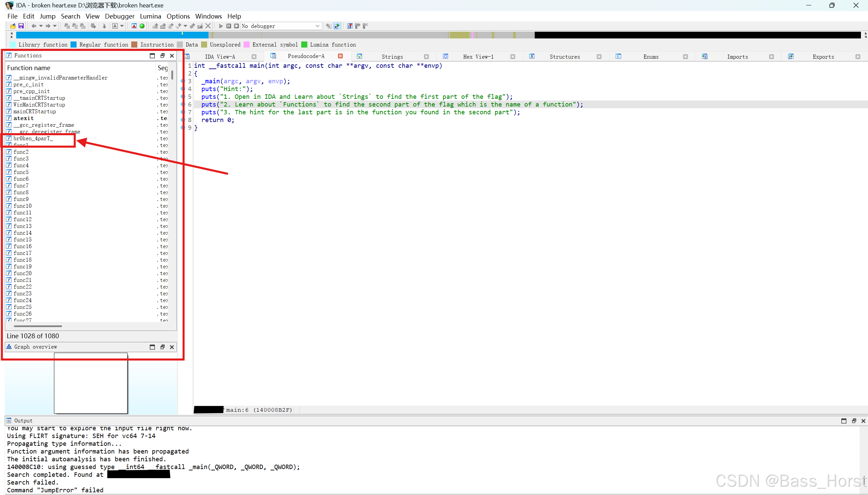Click the Jump back arrow icon

point(33,26)
